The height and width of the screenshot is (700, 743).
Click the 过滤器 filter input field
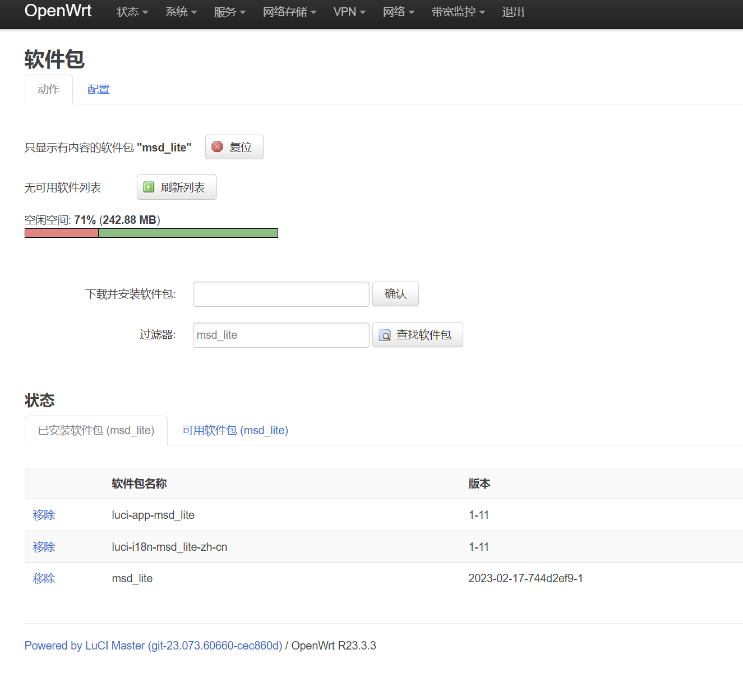click(x=280, y=335)
